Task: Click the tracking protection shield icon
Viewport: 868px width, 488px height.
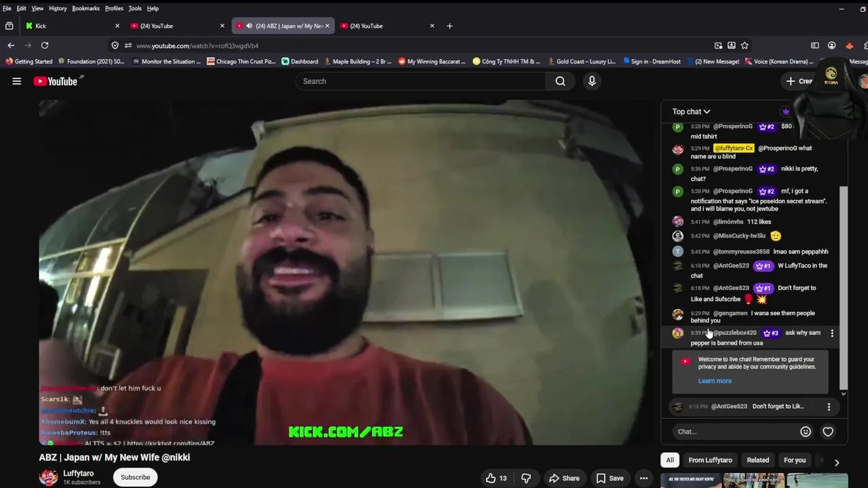Action: pos(115,45)
